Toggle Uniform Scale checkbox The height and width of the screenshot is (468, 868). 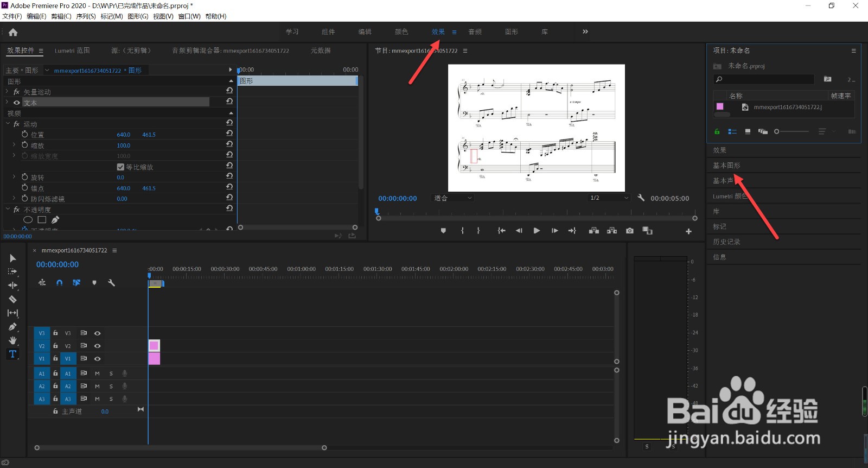120,167
